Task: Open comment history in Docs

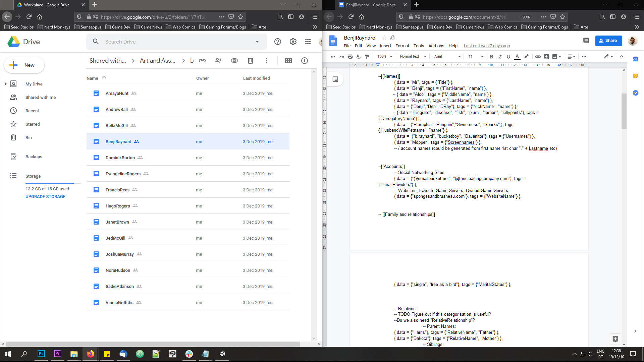Action: [586, 41]
